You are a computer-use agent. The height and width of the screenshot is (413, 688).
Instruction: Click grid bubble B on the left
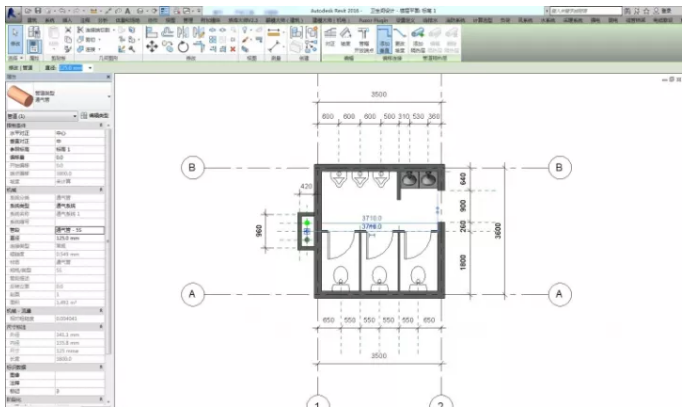pos(192,168)
